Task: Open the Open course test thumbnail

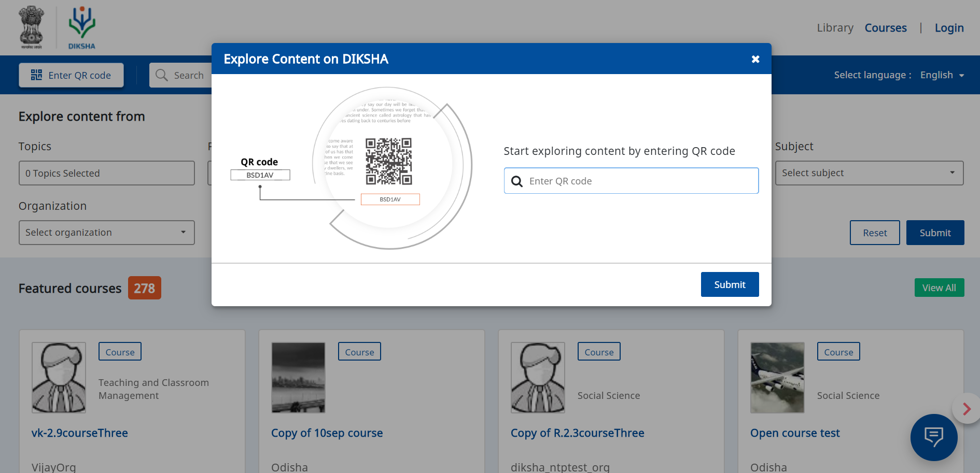Action: click(x=777, y=377)
